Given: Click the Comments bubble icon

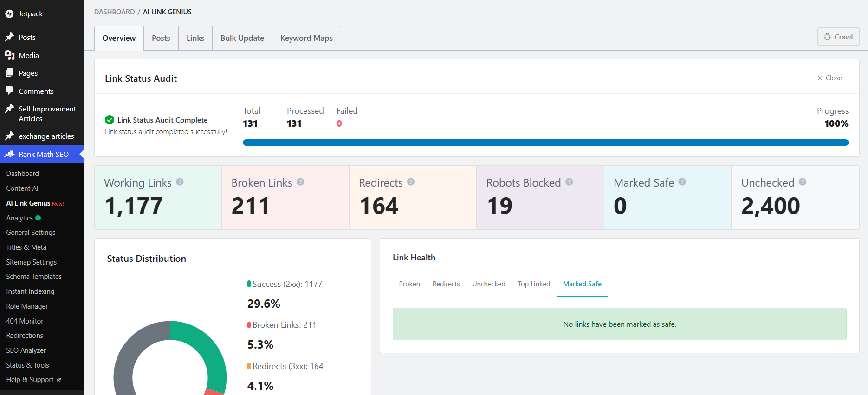Looking at the screenshot, I should tap(9, 91).
